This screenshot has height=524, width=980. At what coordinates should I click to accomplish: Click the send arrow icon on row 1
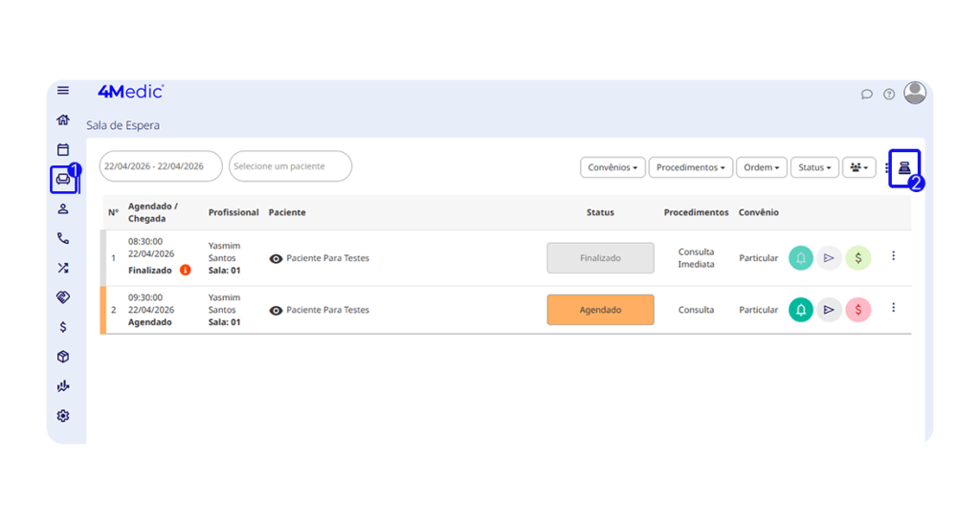coord(830,258)
